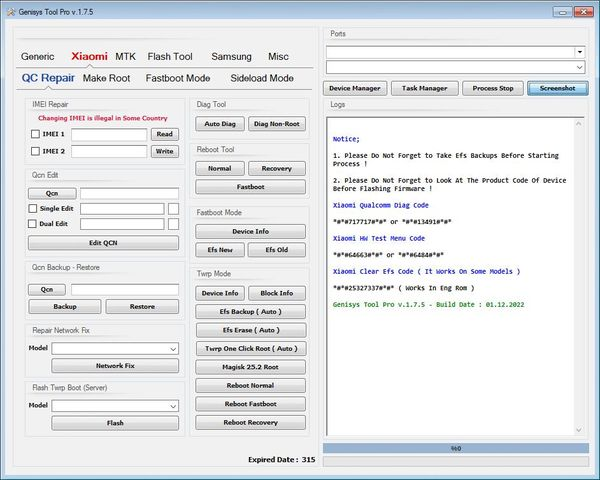The image size is (600, 480).
Task: Switch to the Fastboot Mode sub-tab
Action: coord(178,78)
